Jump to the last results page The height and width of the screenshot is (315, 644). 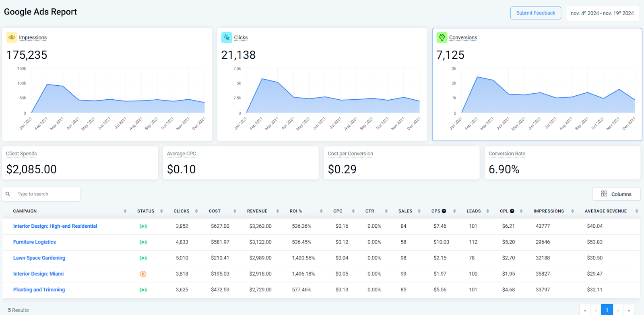coord(629,310)
